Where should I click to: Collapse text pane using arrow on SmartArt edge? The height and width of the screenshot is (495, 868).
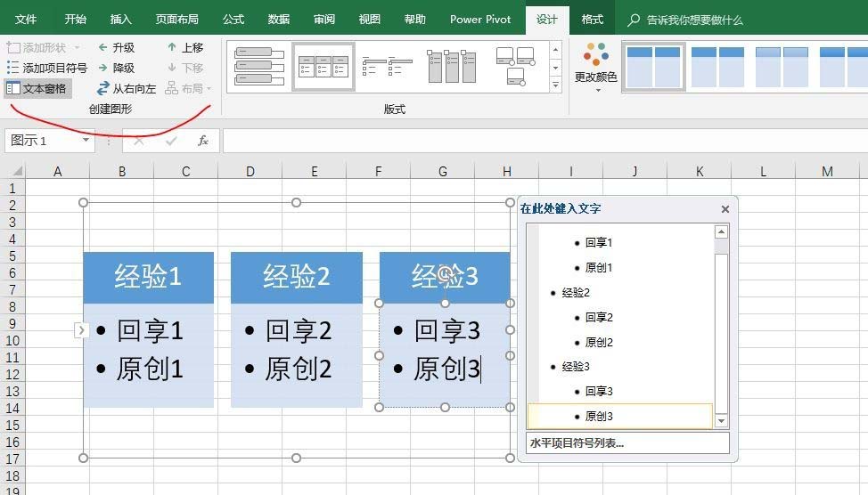pyautogui.click(x=80, y=330)
